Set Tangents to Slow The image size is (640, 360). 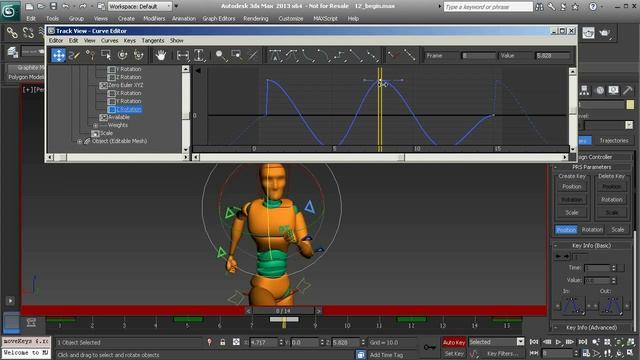tap(323, 55)
